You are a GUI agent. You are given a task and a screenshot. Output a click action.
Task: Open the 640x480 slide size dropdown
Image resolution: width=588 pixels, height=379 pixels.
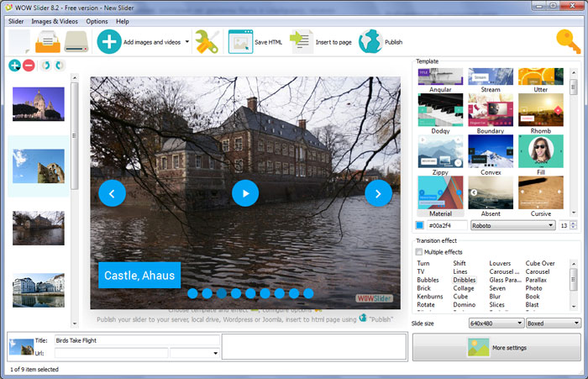(496, 323)
